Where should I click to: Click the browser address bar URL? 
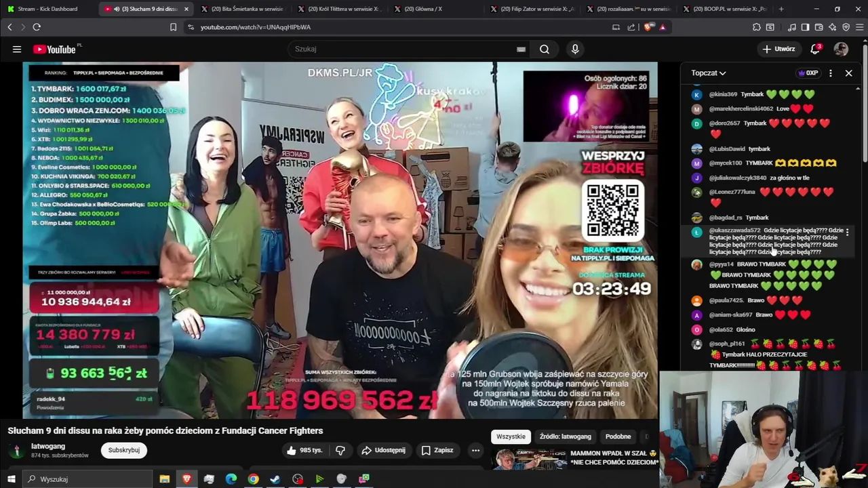[255, 27]
